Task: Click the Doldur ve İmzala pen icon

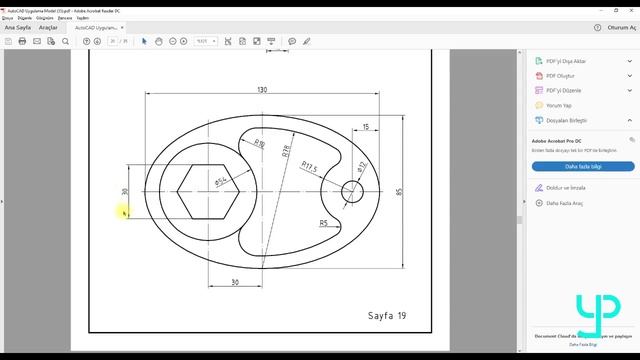Action: (x=539, y=188)
